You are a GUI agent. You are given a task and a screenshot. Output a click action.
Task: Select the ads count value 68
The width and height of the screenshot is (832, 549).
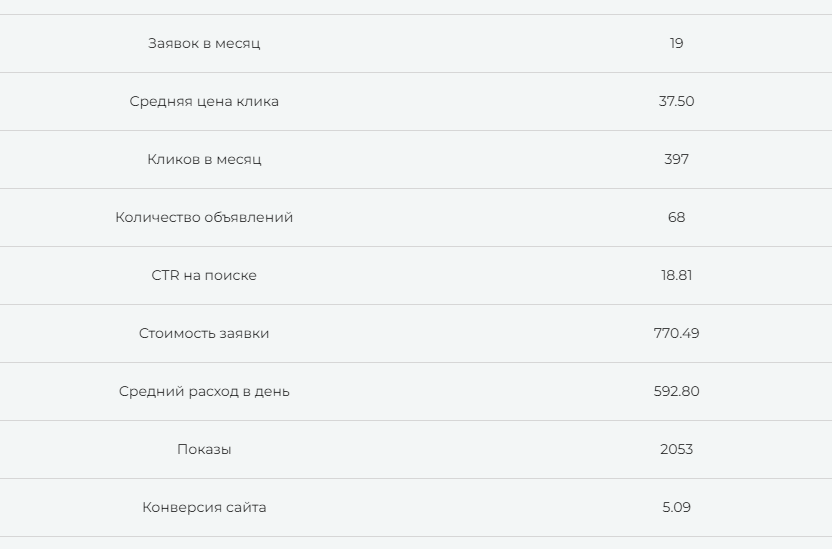pyautogui.click(x=676, y=217)
